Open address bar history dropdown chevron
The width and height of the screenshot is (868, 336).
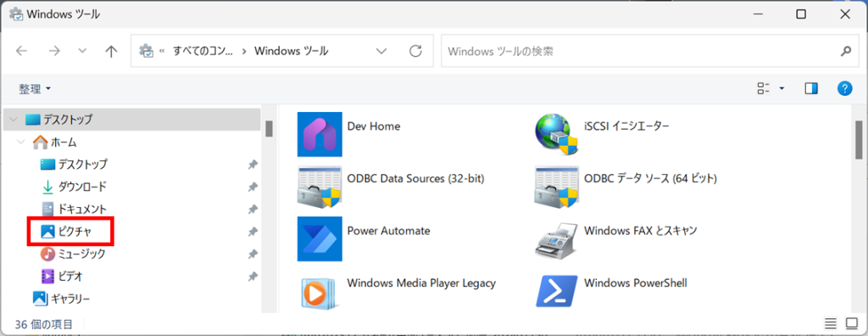[x=381, y=51]
